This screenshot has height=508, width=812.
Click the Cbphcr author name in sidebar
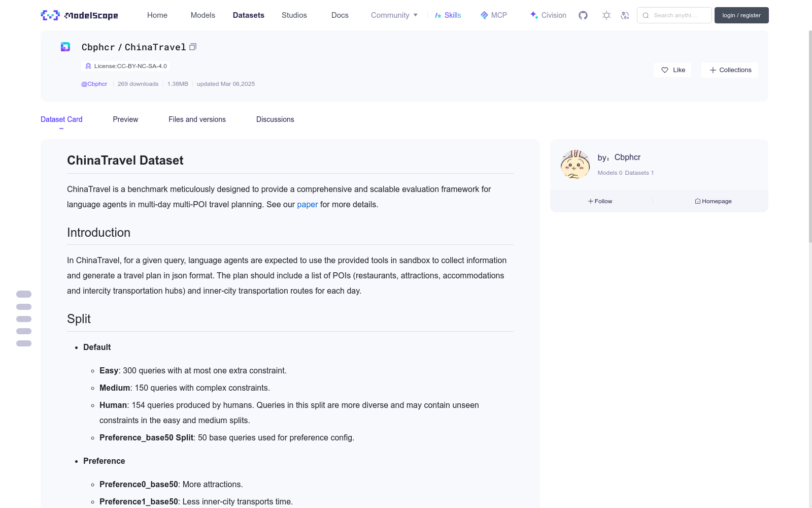pyautogui.click(x=627, y=157)
